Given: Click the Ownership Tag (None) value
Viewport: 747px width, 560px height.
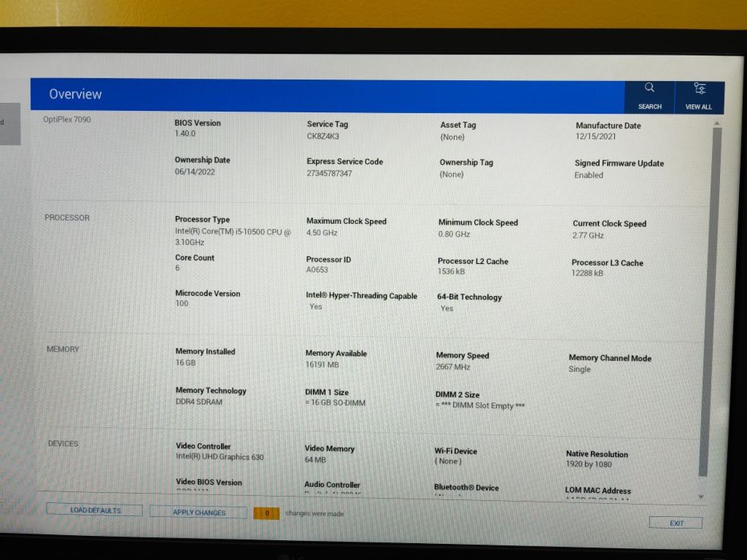Looking at the screenshot, I should pyautogui.click(x=452, y=174).
